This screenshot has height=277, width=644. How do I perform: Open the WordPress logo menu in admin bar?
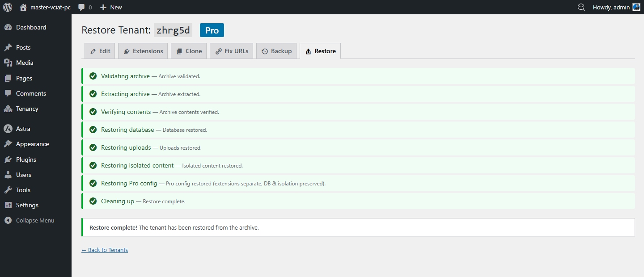(x=7, y=7)
